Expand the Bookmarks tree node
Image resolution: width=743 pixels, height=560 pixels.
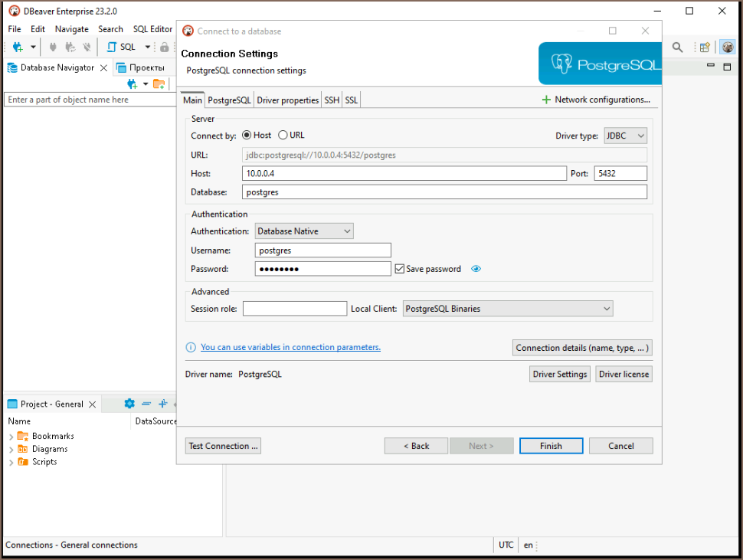click(11, 437)
